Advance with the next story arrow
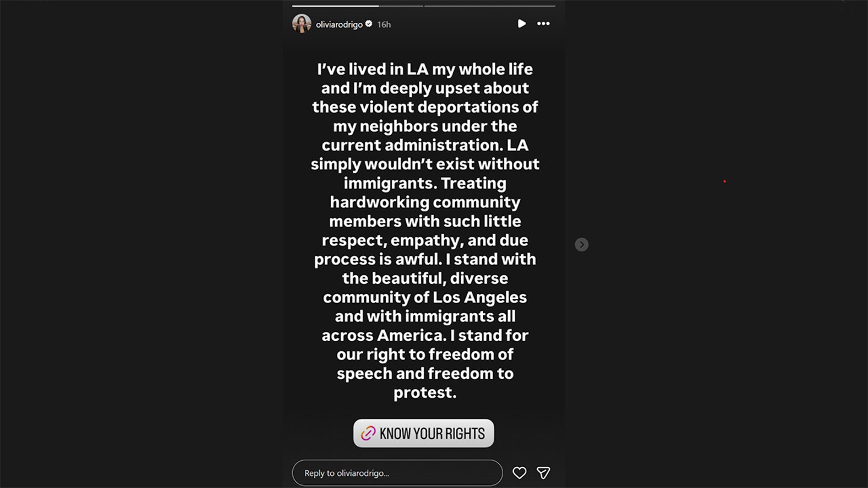The image size is (868, 488). point(581,244)
